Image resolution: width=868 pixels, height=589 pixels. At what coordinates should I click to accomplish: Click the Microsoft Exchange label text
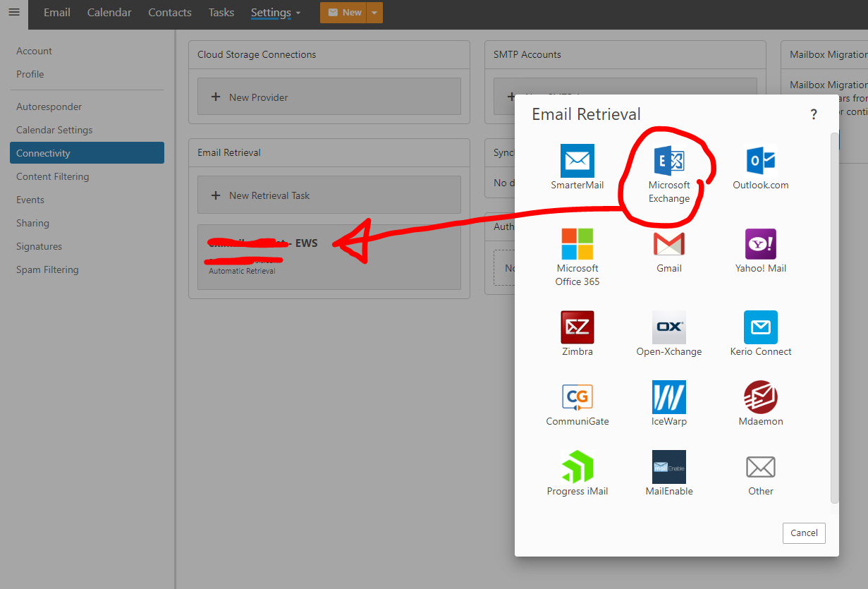(x=669, y=192)
